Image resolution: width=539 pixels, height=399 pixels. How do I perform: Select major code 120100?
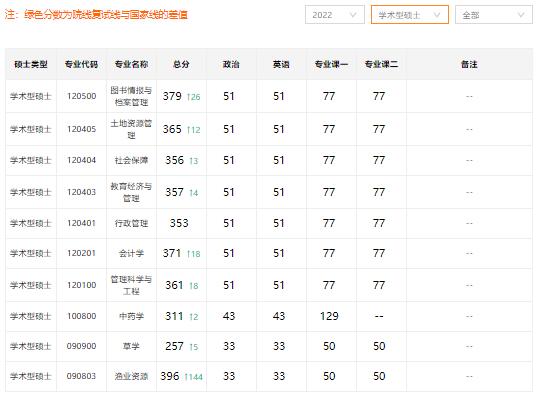click(x=81, y=285)
